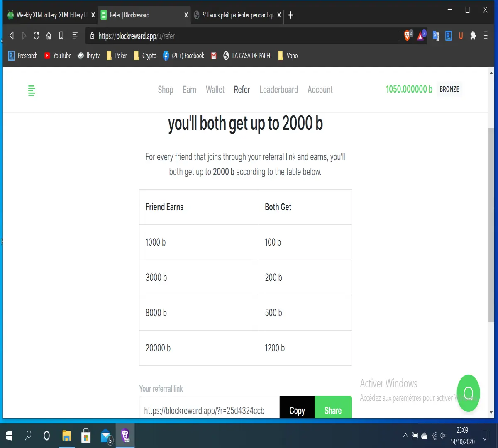Open the Account page
The height and width of the screenshot is (448, 498).
(320, 90)
